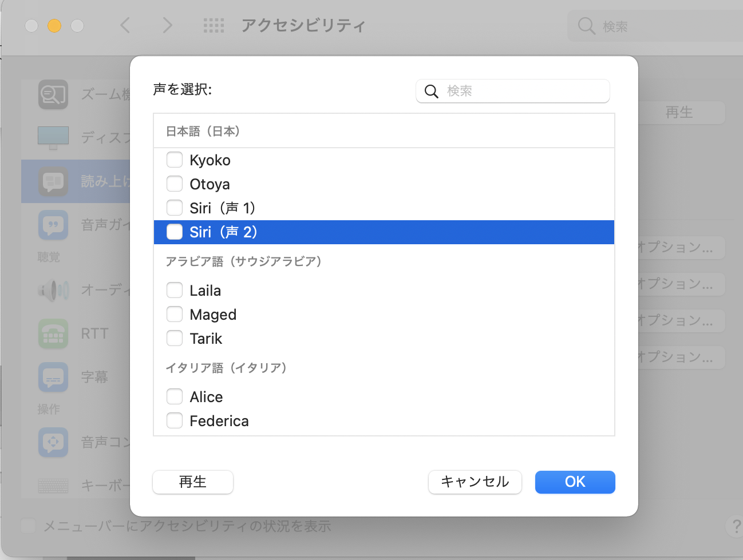Select the Siri (声 1) voice row
Screen dimensions: 743x560
(x=222, y=208)
